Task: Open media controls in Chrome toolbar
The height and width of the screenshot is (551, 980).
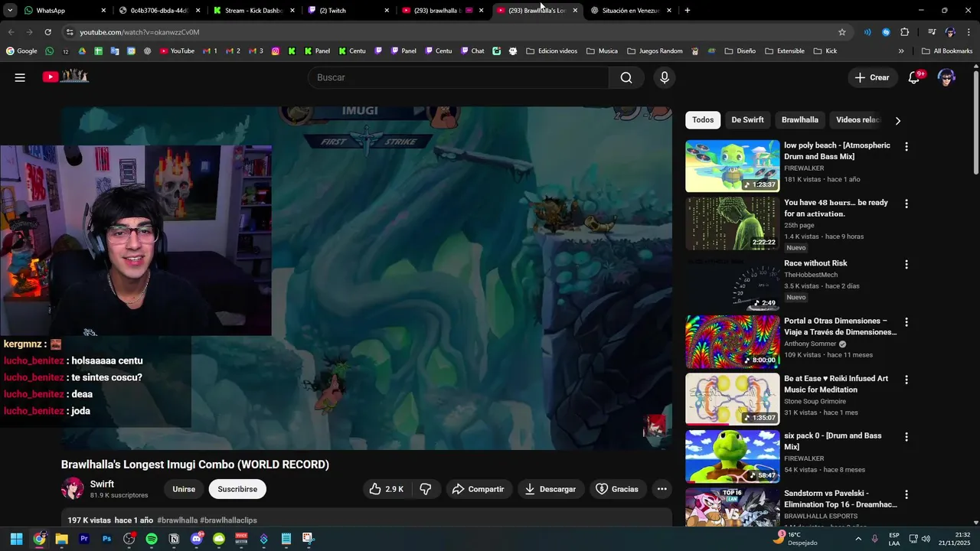Action: [x=932, y=32]
